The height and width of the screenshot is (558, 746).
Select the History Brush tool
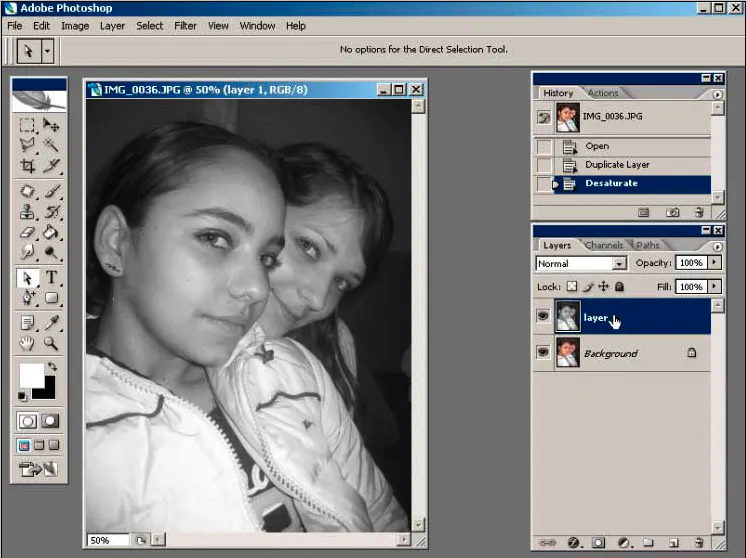pos(51,211)
